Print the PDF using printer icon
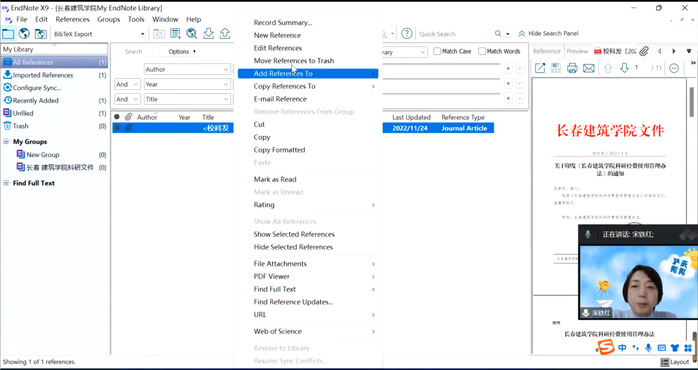Screen dimensions: 698x370 (572, 68)
